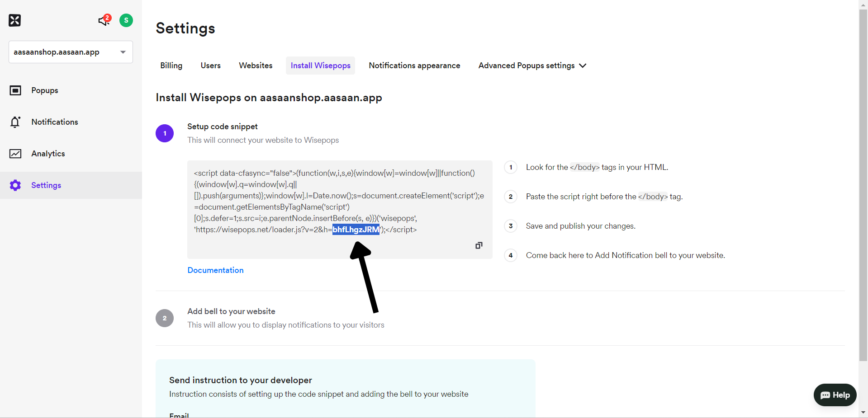The image size is (868, 418).
Task: Click the Settings gear sidebar icon
Action: pyautogui.click(x=15, y=185)
